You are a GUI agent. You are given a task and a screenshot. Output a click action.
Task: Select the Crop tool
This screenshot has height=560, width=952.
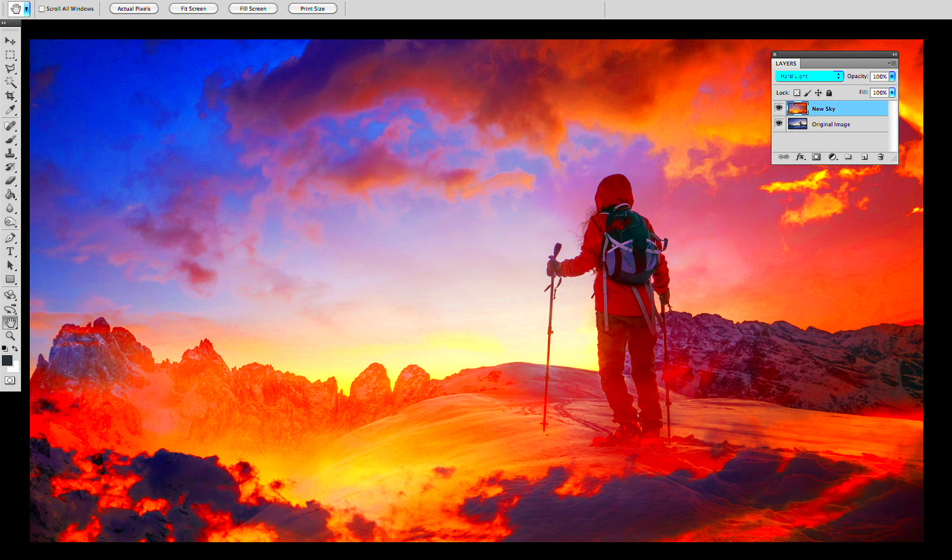coord(10,97)
